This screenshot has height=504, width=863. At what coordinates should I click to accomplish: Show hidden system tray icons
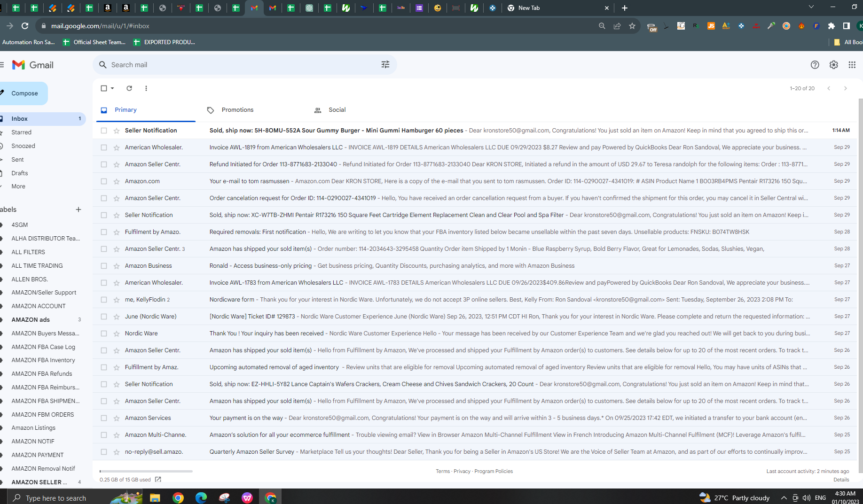784,498
